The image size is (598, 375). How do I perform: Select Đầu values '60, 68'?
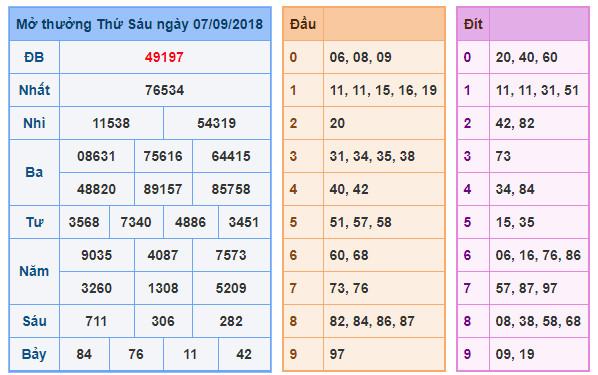[x=349, y=255]
